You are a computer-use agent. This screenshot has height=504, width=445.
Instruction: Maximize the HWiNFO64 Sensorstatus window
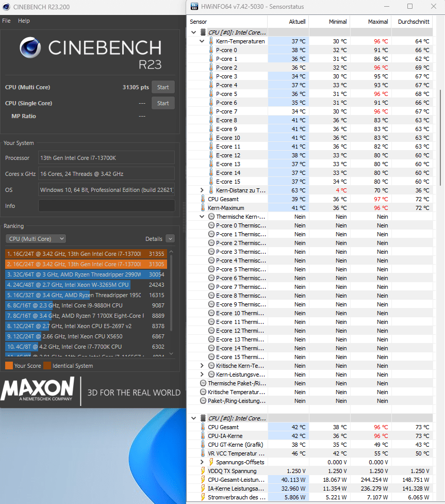click(410, 6)
